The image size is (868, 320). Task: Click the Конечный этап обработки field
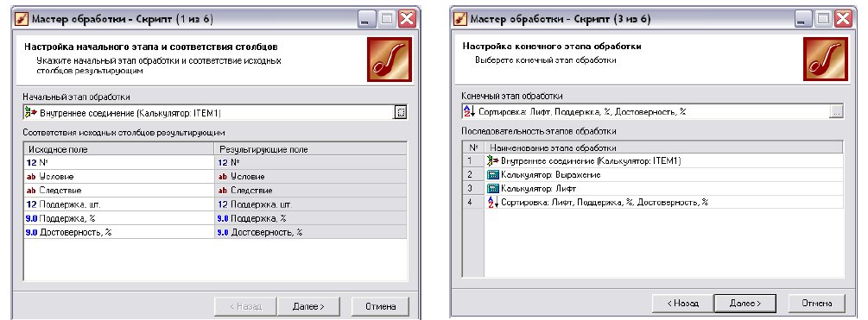(x=645, y=111)
